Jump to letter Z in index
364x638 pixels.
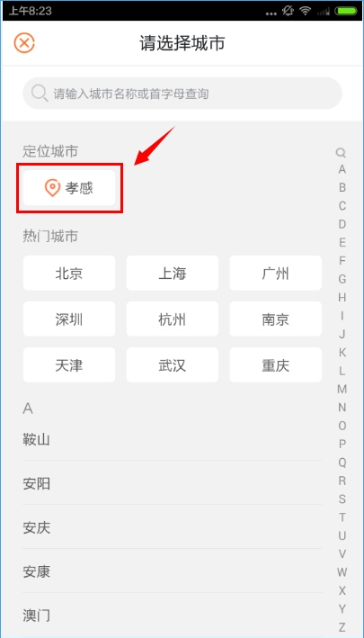tap(342, 627)
